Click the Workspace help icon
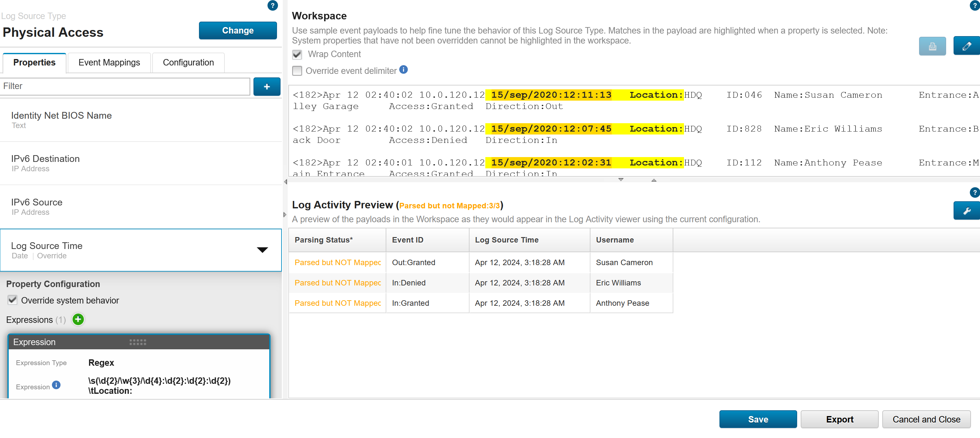 point(975,5)
